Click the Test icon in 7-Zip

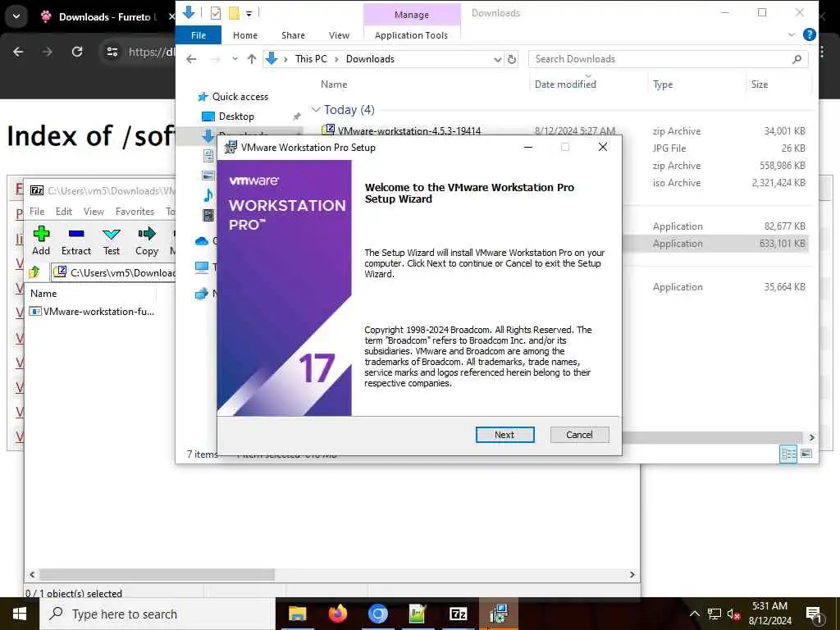(x=112, y=240)
